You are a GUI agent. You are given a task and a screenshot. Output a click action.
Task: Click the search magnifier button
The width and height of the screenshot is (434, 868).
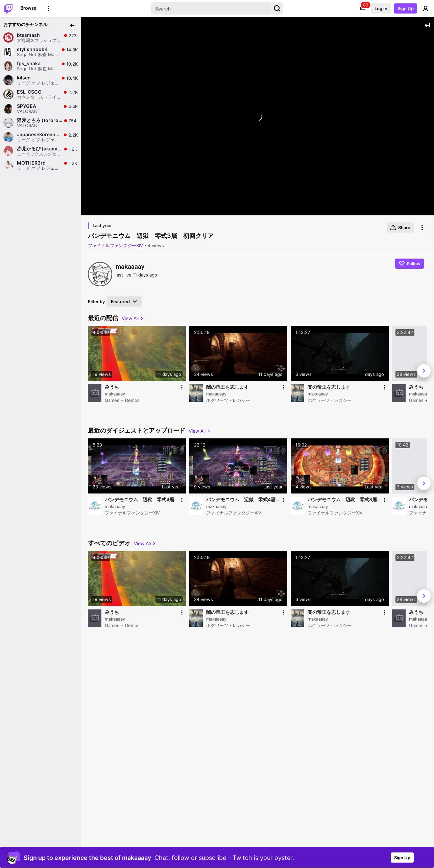277,8
